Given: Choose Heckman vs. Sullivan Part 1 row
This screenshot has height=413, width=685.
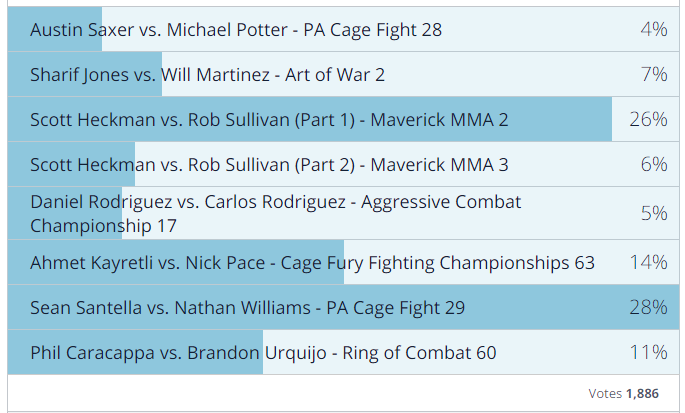Looking at the screenshot, I should click(x=343, y=119).
